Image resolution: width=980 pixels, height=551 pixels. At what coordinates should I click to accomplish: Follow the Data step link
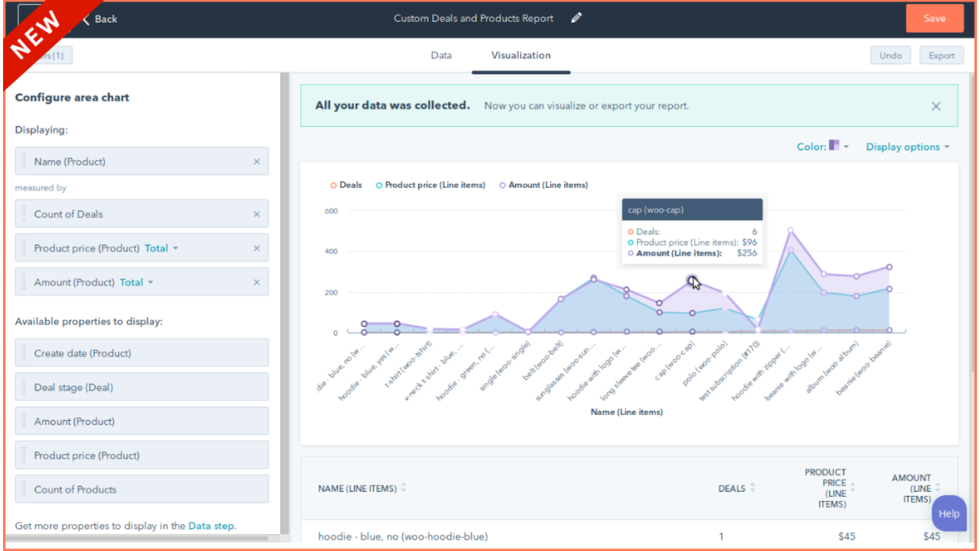(x=211, y=526)
